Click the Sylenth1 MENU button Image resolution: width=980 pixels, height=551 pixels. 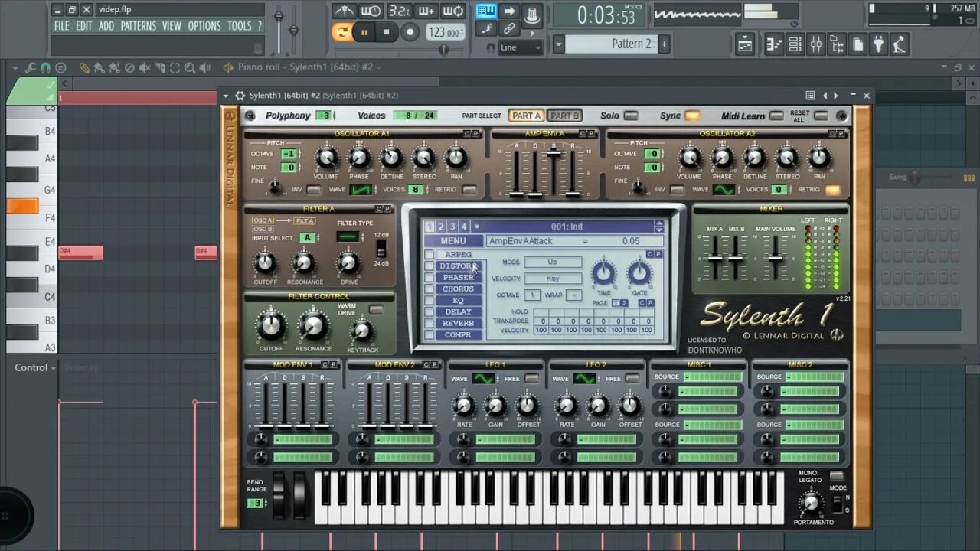(453, 241)
